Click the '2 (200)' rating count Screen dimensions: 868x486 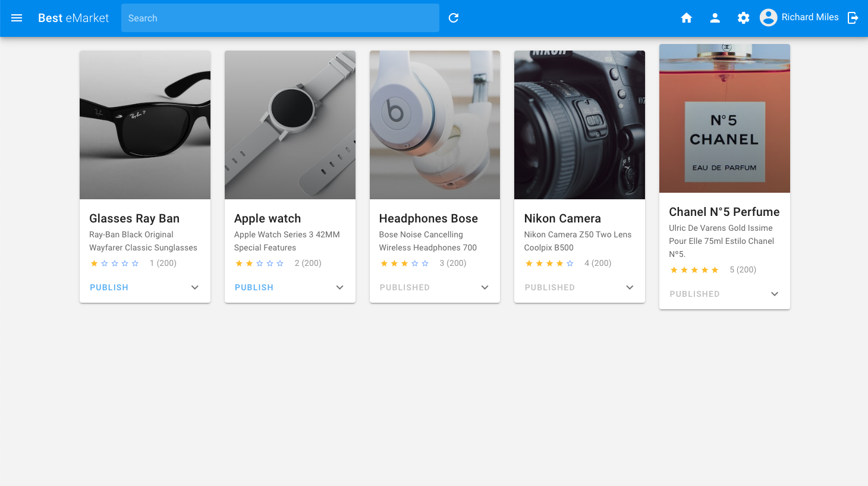[x=308, y=263]
